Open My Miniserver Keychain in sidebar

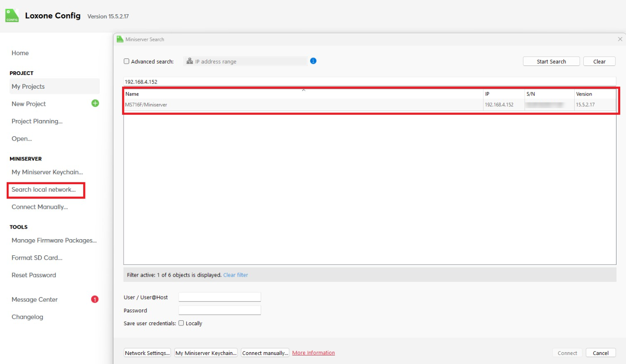[x=47, y=172]
